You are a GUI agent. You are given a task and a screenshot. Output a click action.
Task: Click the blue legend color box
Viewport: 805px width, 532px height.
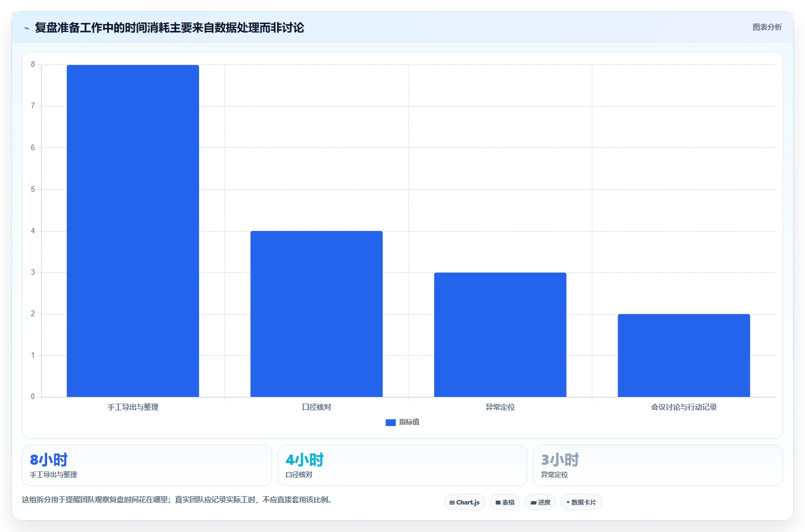pyautogui.click(x=390, y=423)
